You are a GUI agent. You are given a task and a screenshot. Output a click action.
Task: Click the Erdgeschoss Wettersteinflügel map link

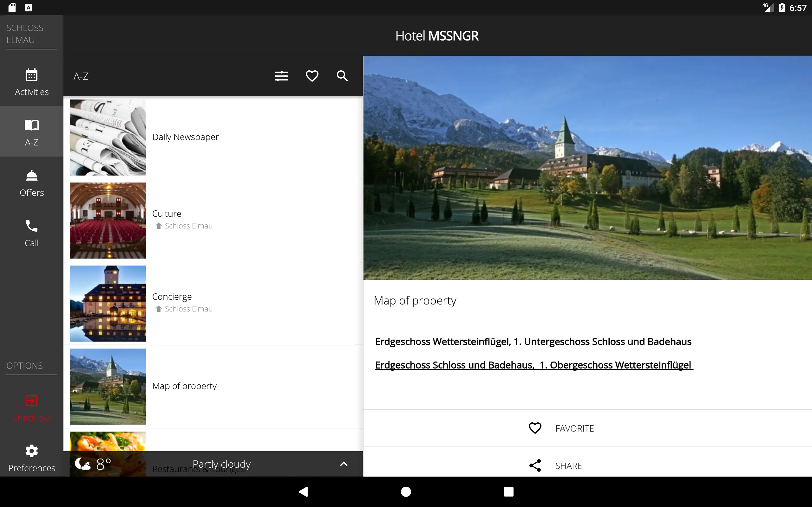pyautogui.click(x=532, y=342)
